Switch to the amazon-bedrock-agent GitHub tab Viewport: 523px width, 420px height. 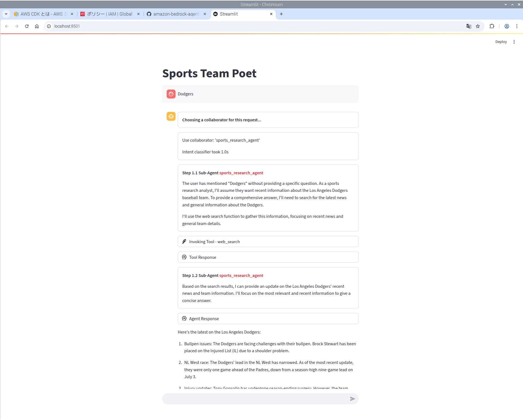pyautogui.click(x=176, y=14)
